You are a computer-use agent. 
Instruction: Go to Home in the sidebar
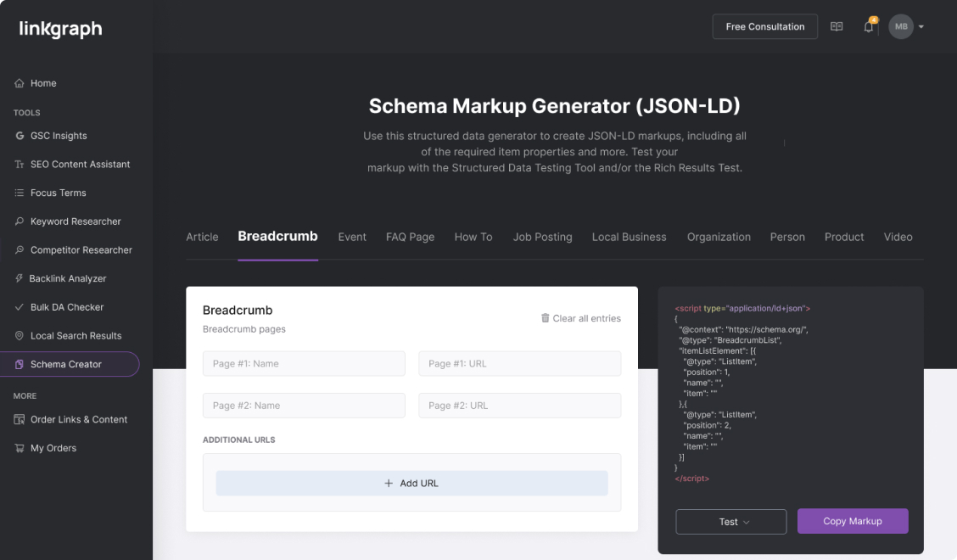point(43,83)
